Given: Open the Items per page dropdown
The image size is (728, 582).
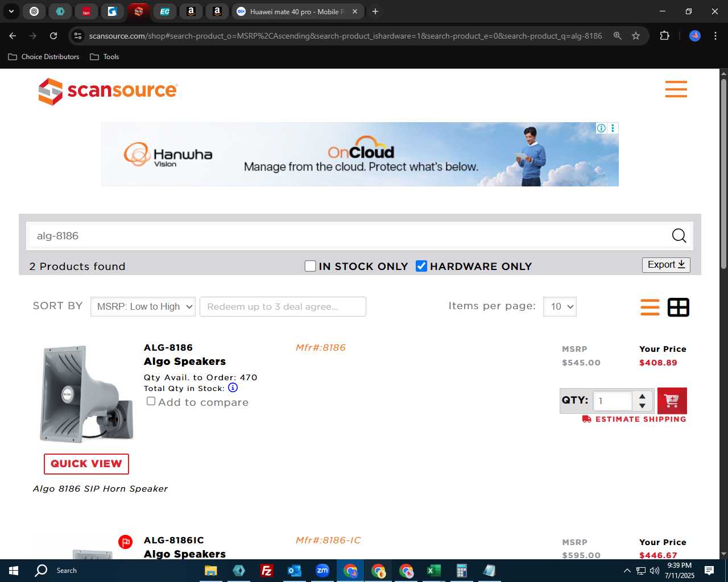Looking at the screenshot, I should coord(560,306).
